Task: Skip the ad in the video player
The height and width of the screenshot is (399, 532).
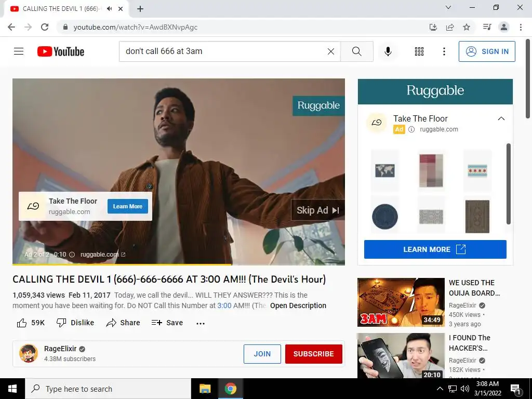Action: tap(318, 210)
